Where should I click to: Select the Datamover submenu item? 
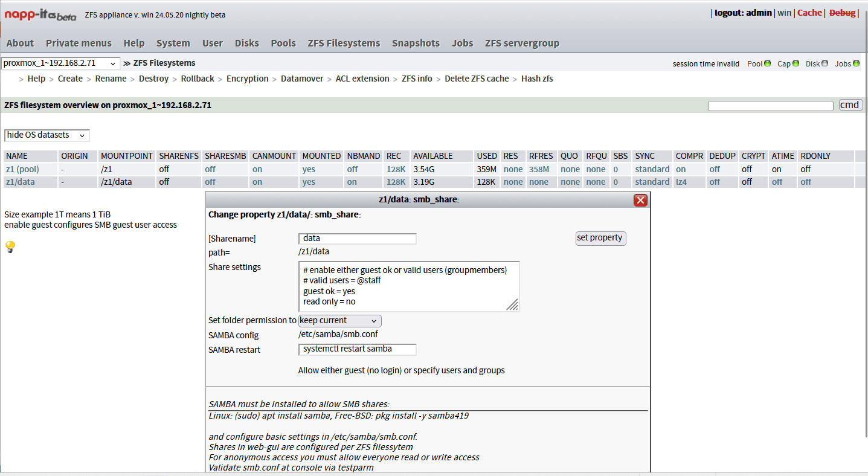(302, 79)
